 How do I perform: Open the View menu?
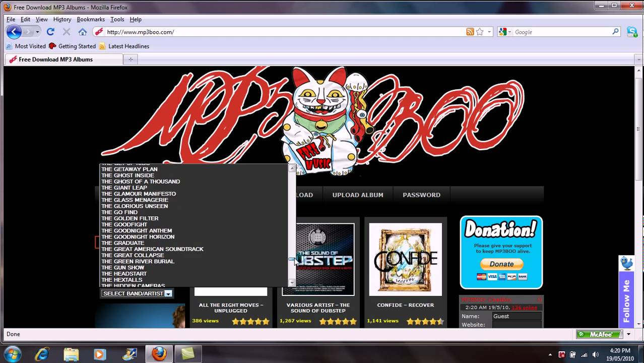41,19
